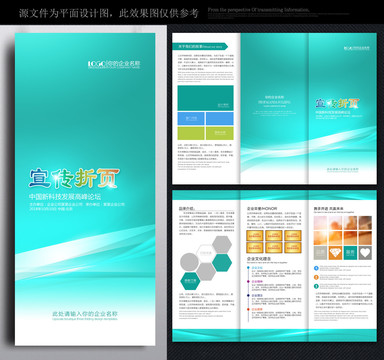
Task: Click the large 宣传折页 title on cover
Action: coord(74,178)
